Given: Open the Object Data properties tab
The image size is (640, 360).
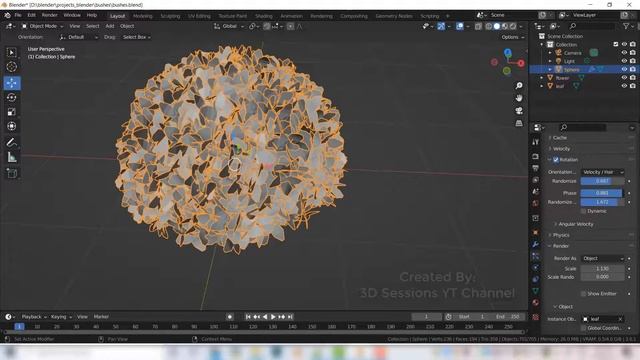Looking at the screenshot, I should (536, 291).
